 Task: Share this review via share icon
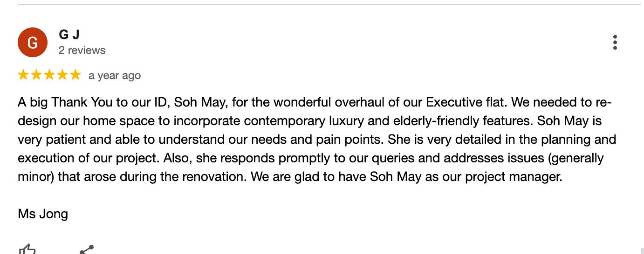(x=87, y=250)
